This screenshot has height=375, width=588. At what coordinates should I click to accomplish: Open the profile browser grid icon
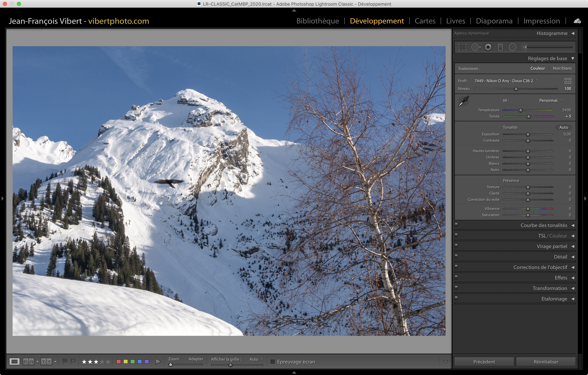tap(568, 81)
